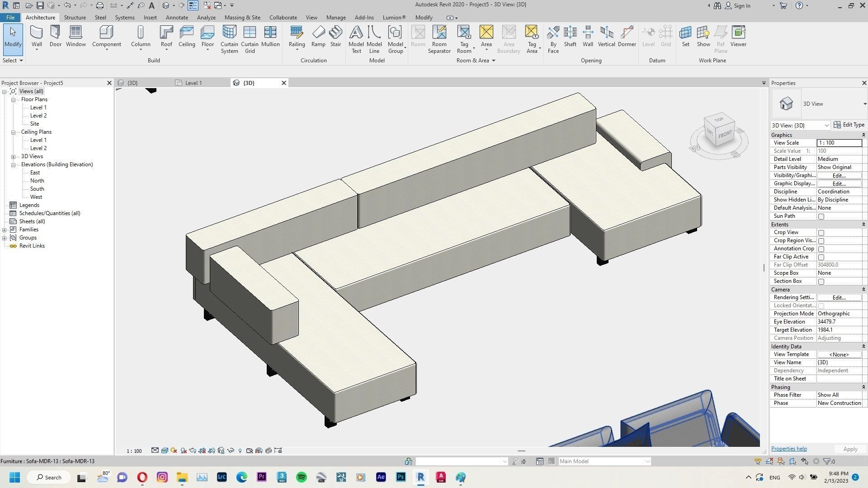Click the View Template <None> button
The height and width of the screenshot is (488, 868).
(x=839, y=354)
